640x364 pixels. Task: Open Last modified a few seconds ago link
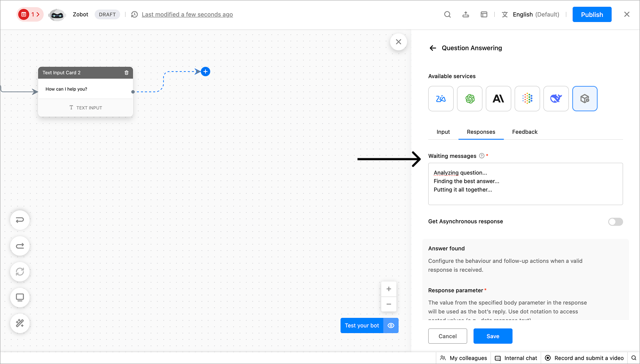pyautogui.click(x=187, y=14)
